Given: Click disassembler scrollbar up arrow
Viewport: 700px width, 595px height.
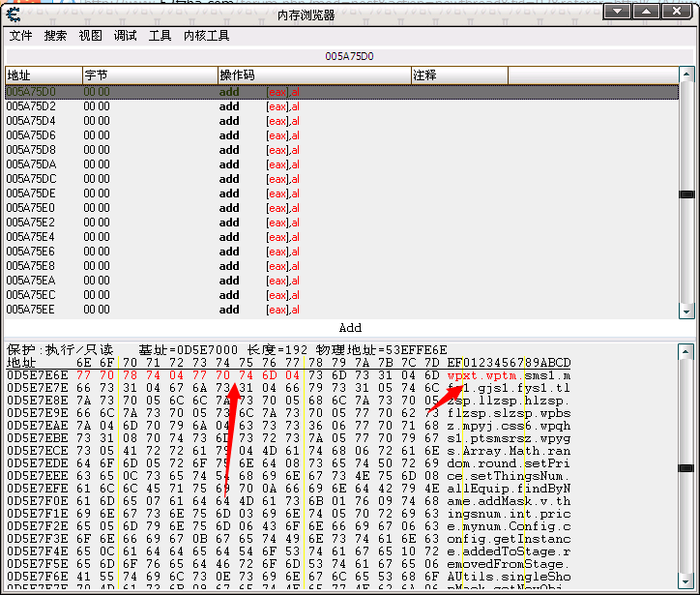Looking at the screenshot, I should tap(686, 74).
